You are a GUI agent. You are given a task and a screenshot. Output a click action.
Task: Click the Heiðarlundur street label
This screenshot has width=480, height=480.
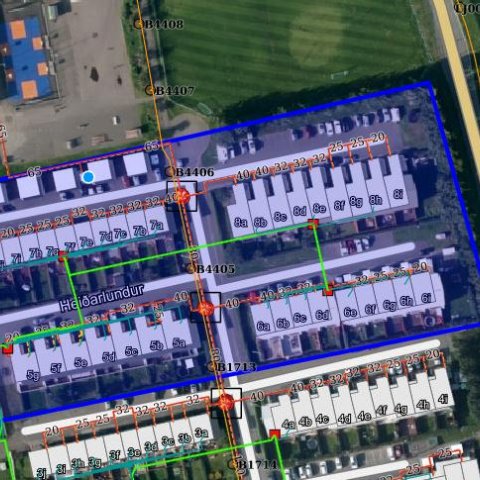102,297
